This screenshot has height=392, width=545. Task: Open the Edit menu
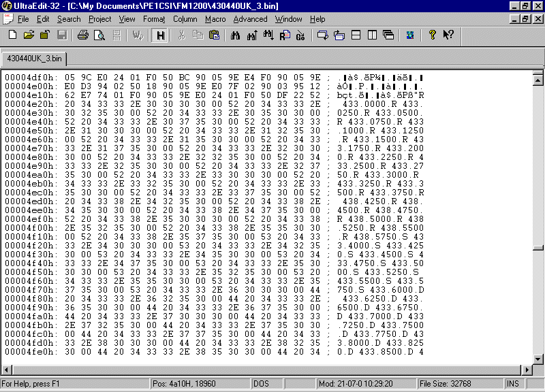click(43, 19)
